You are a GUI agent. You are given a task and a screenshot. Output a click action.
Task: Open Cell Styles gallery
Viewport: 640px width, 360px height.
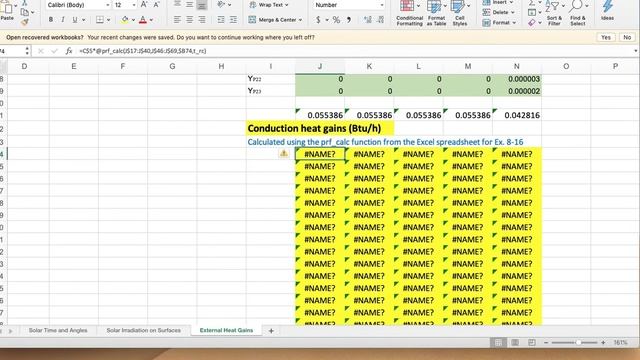click(x=460, y=13)
